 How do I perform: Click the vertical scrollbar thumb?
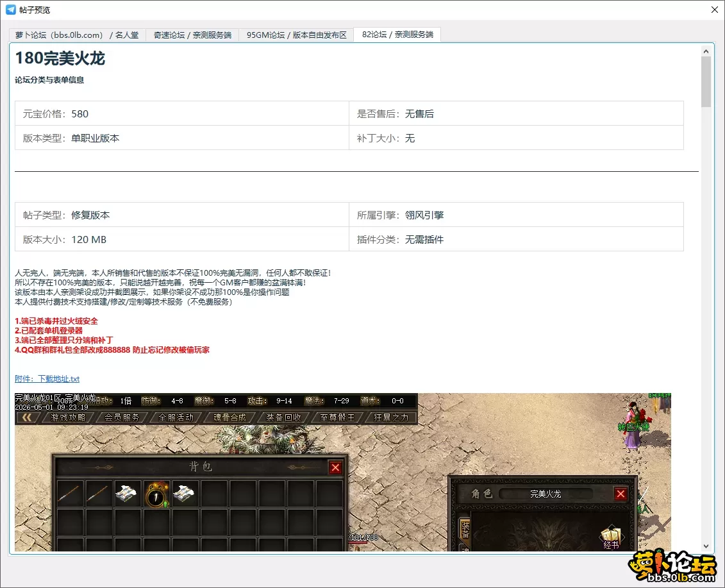(x=706, y=82)
